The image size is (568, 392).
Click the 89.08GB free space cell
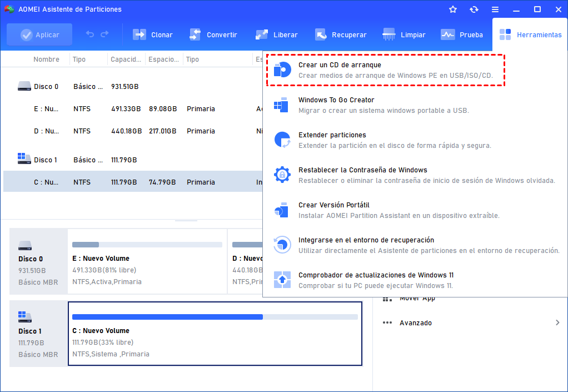click(163, 108)
